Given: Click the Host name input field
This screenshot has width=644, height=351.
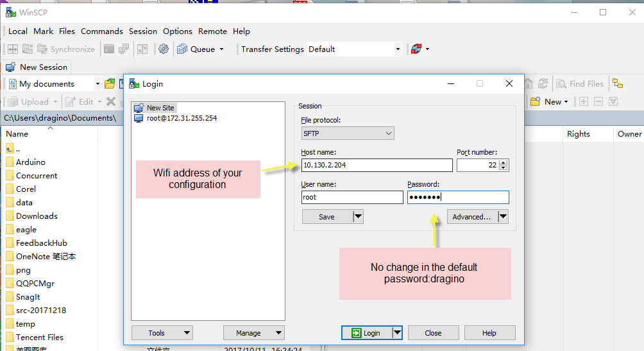Looking at the screenshot, I should [x=377, y=165].
